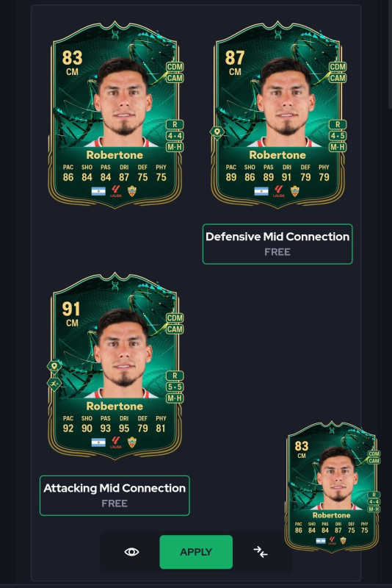Screen dimensions: 392x588
Task: Open the 87 rated Robertone card
Action: pyautogui.click(x=277, y=115)
